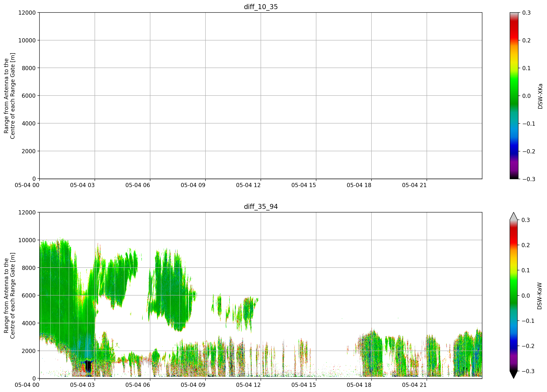547x392 pixels.
Task: Click the 05-04 18 x-tick under diff_10_35
Action: [359, 185]
